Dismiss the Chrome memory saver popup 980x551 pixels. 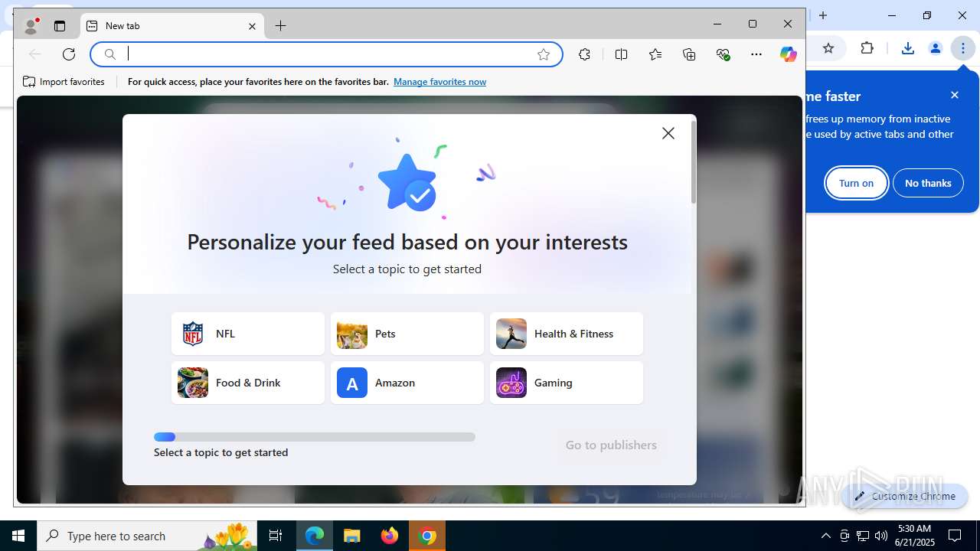click(x=955, y=95)
